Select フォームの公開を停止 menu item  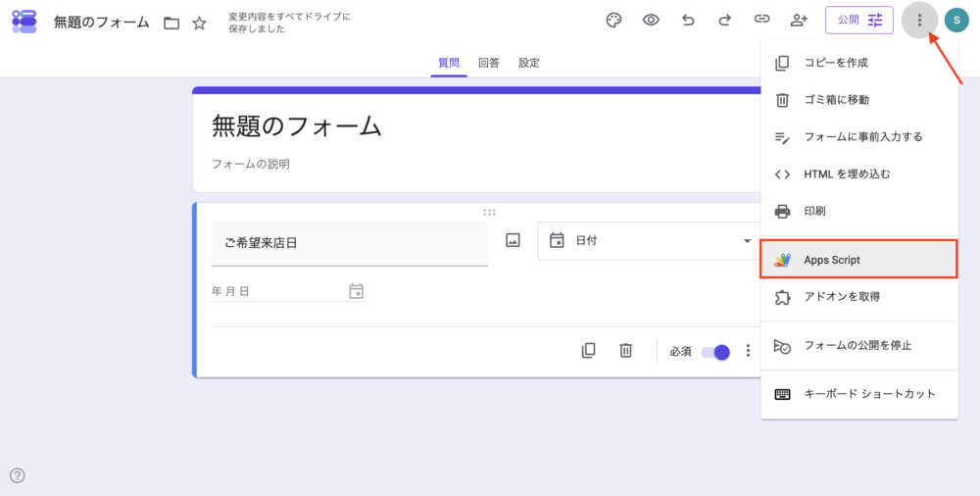tap(859, 345)
